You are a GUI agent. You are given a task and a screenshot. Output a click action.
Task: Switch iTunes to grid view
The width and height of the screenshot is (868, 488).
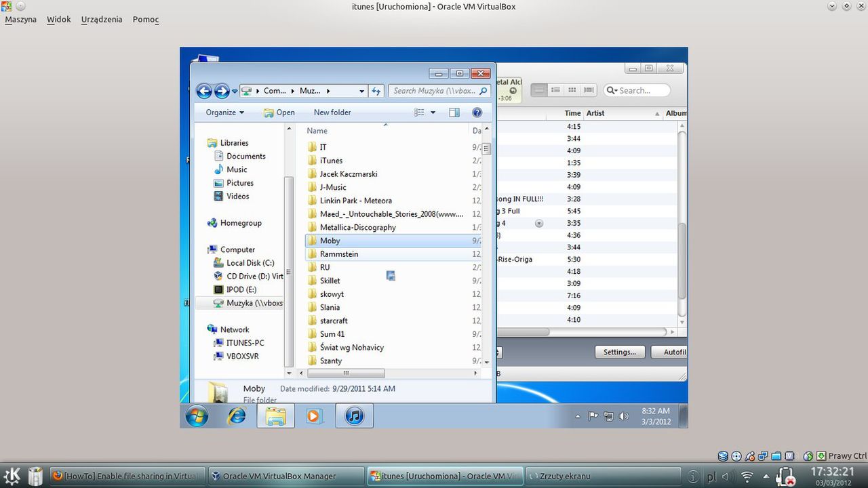tap(572, 90)
